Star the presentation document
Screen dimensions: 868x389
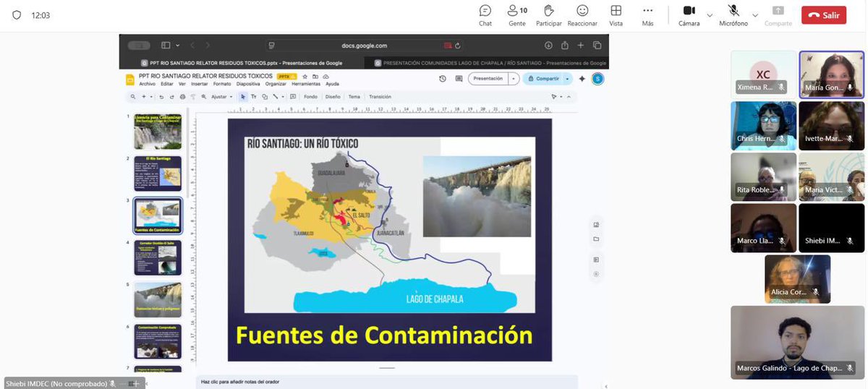[305, 76]
